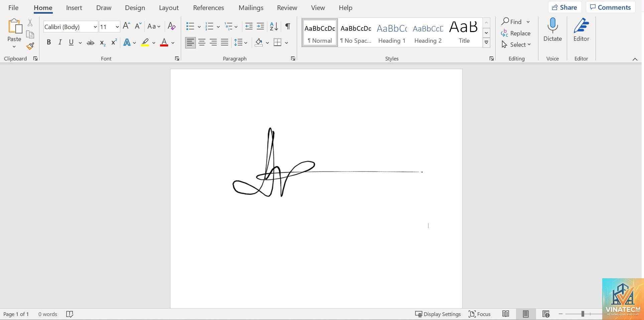644x320 pixels.
Task: Toggle Align Left
Action: (190, 42)
